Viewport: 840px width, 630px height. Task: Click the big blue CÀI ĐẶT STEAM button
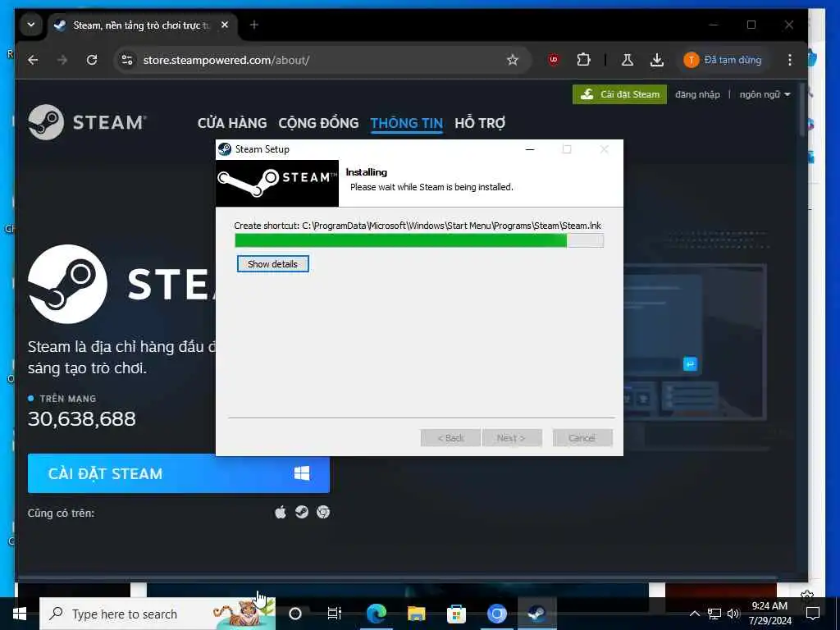point(178,473)
